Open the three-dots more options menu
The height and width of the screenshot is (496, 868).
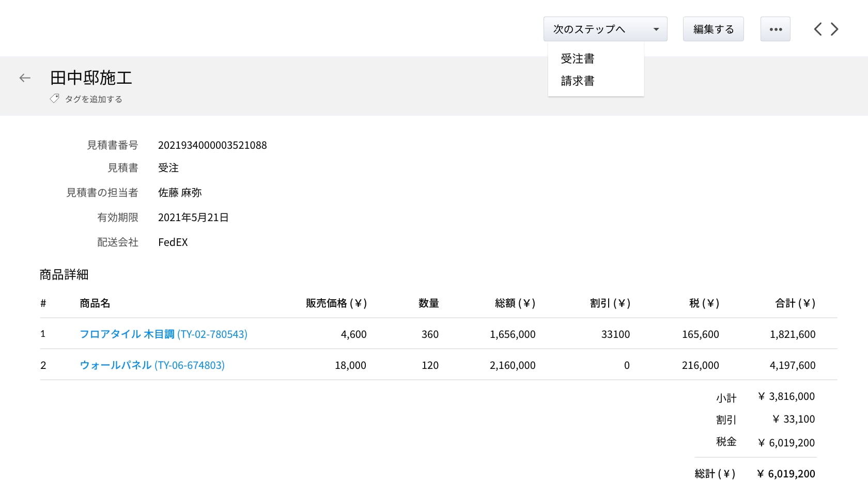[775, 29]
